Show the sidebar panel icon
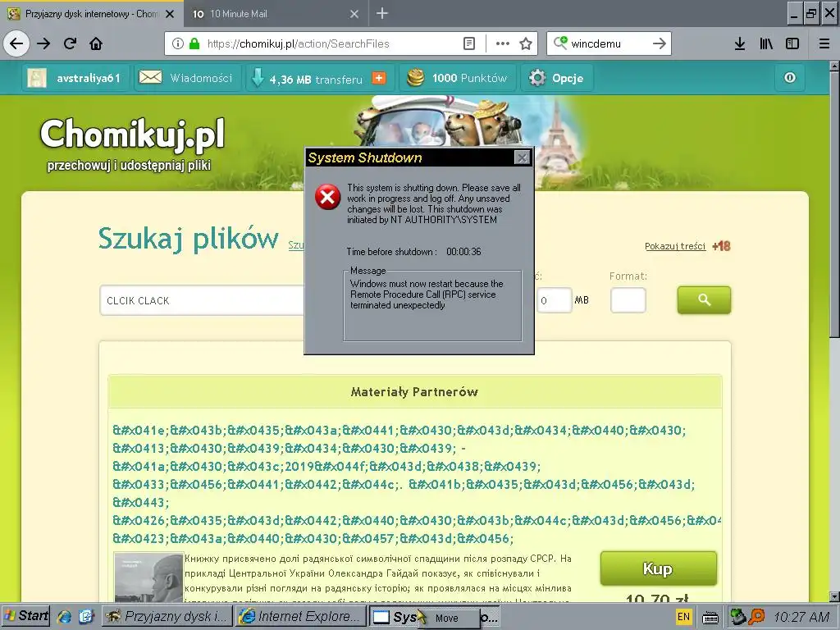This screenshot has width=840, height=630. pos(792,43)
